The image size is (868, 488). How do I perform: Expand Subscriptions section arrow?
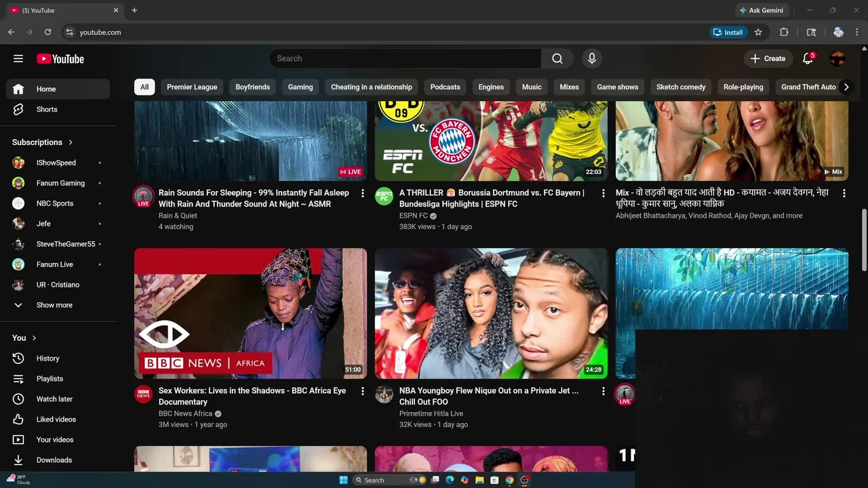(x=71, y=142)
